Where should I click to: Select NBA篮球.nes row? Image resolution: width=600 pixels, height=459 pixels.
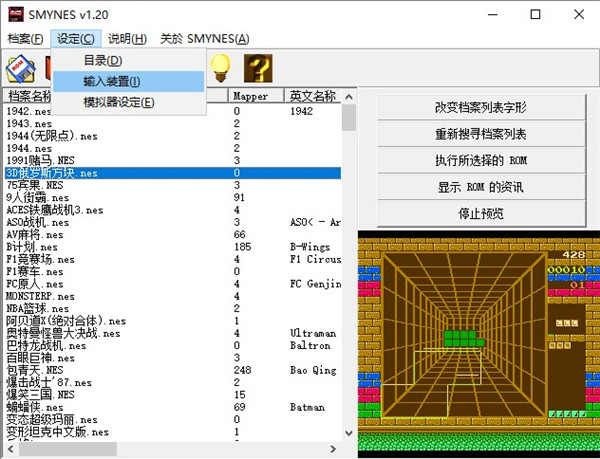click(x=173, y=308)
